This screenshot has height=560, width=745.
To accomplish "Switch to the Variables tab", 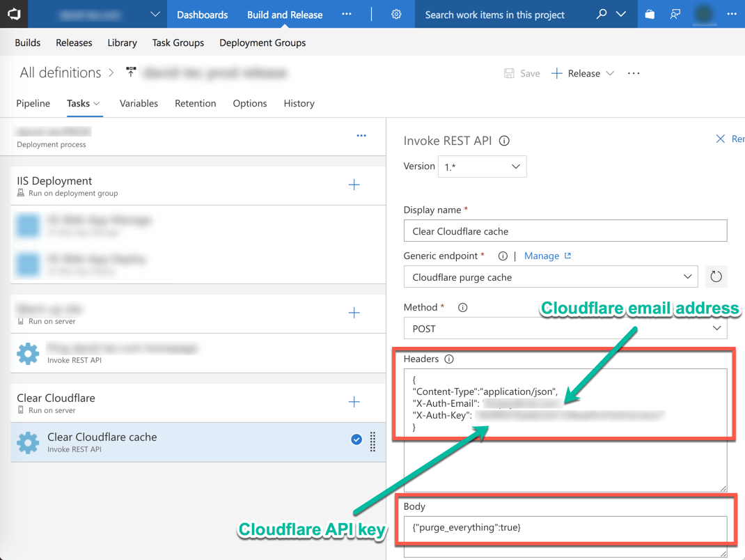I will pos(139,103).
